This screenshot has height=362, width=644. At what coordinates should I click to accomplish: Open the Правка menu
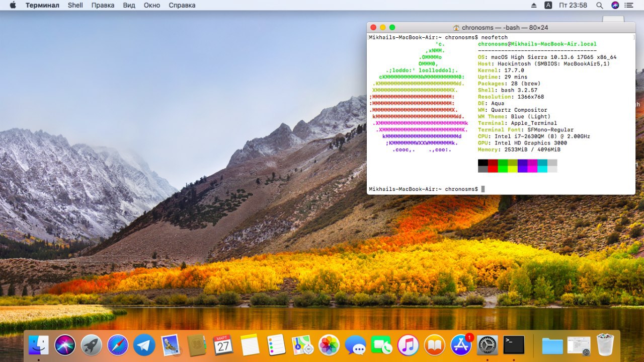pos(103,5)
